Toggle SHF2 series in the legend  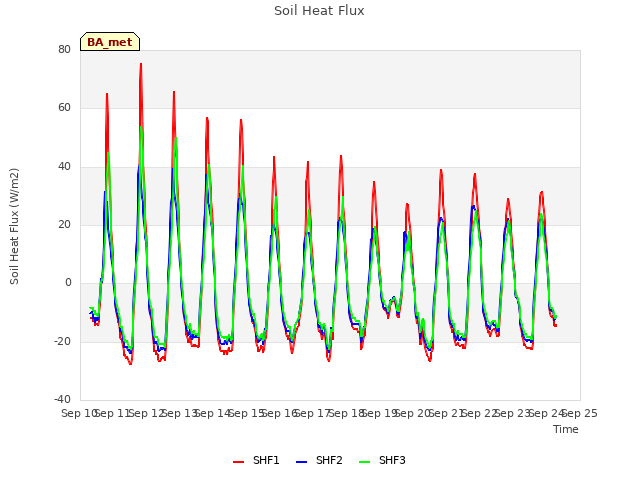(319, 460)
